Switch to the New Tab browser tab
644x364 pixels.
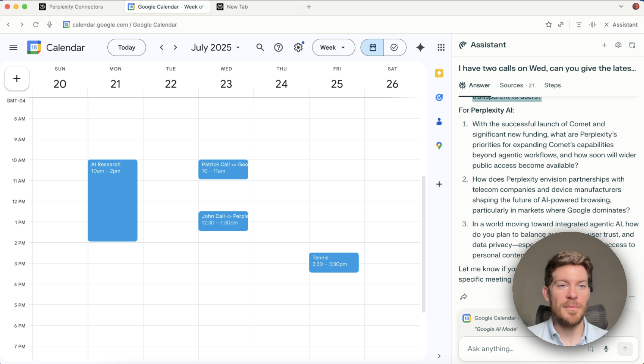(237, 7)
